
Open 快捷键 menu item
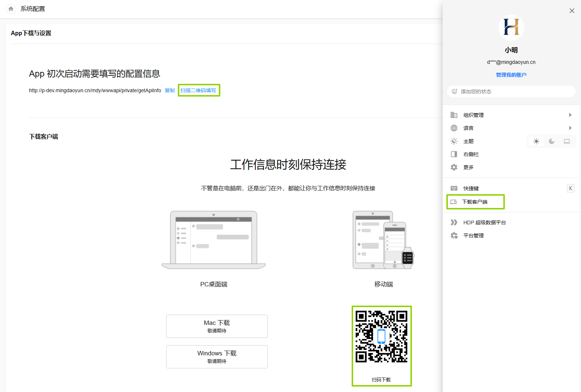click(x=511, y=188)
